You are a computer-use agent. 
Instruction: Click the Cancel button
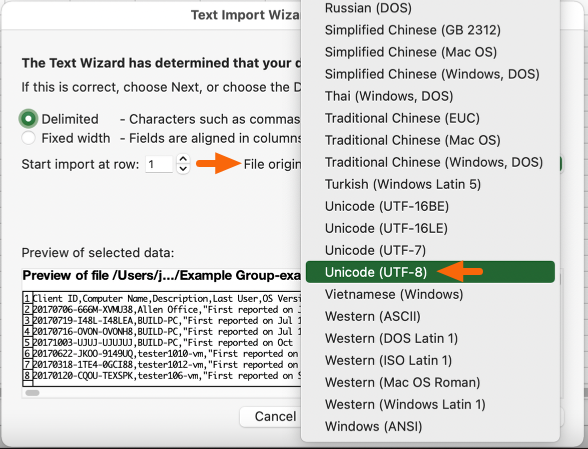271,416
